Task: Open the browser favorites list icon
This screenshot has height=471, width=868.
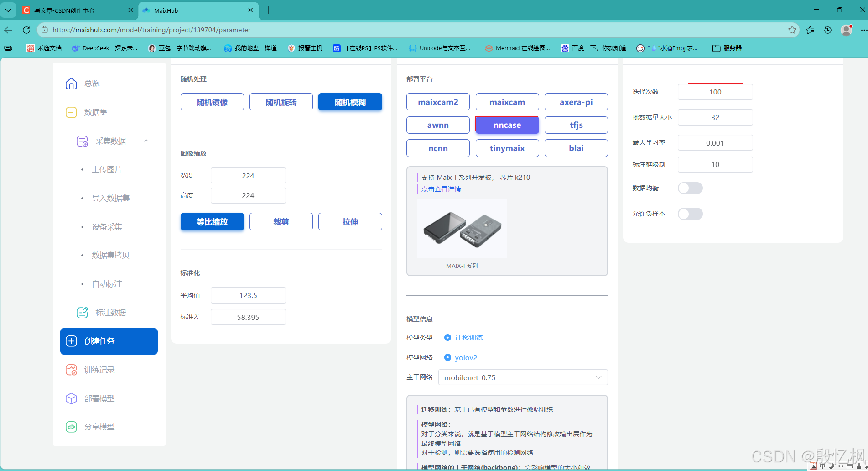Action: point(810,30)
